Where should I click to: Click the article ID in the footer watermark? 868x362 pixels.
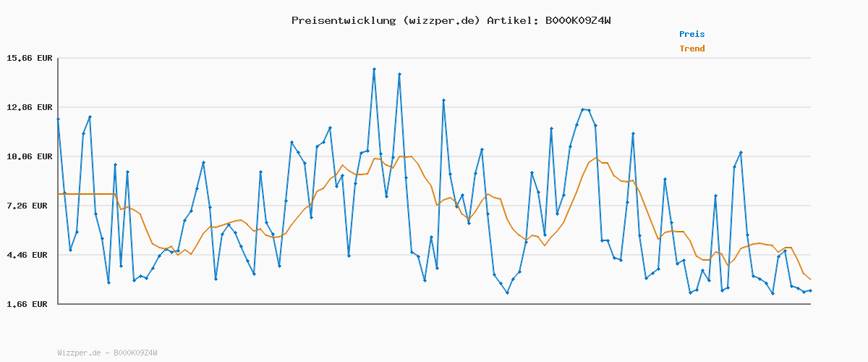click(135, 353)
